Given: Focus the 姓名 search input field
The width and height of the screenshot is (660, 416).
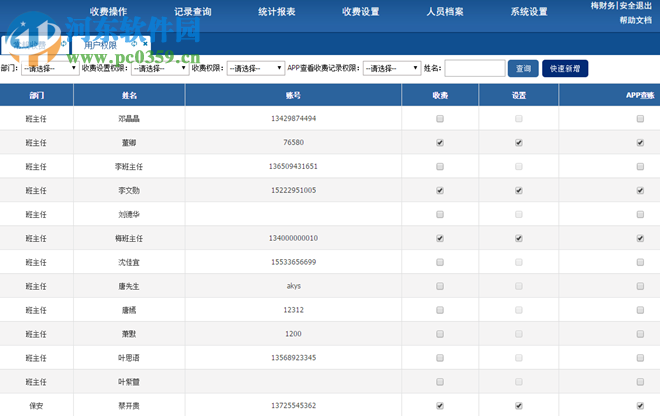Looking at the screenshot, I should pyautogui.click(x=475, y=68).
